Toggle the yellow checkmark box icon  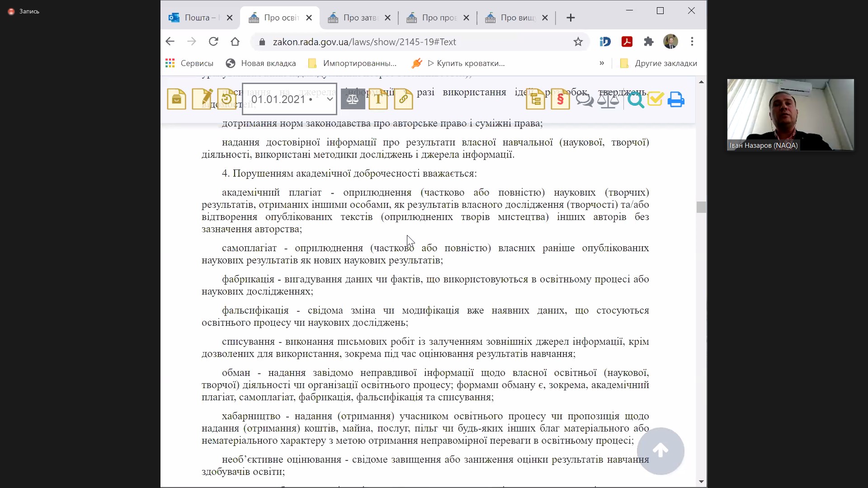655,99
